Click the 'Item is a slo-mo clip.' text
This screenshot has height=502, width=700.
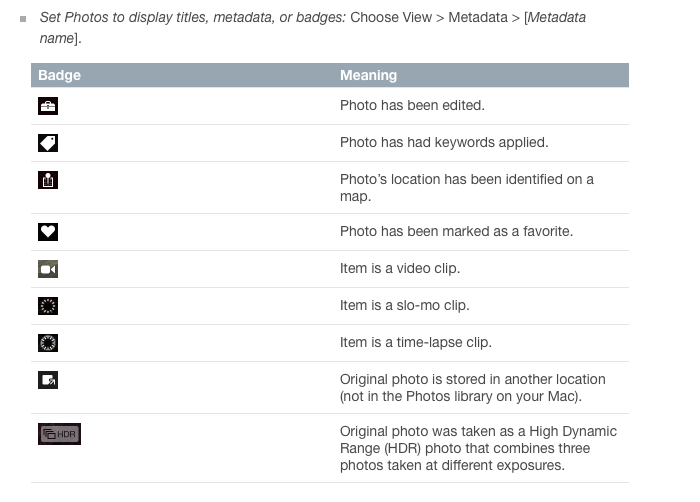pos(404,305)
